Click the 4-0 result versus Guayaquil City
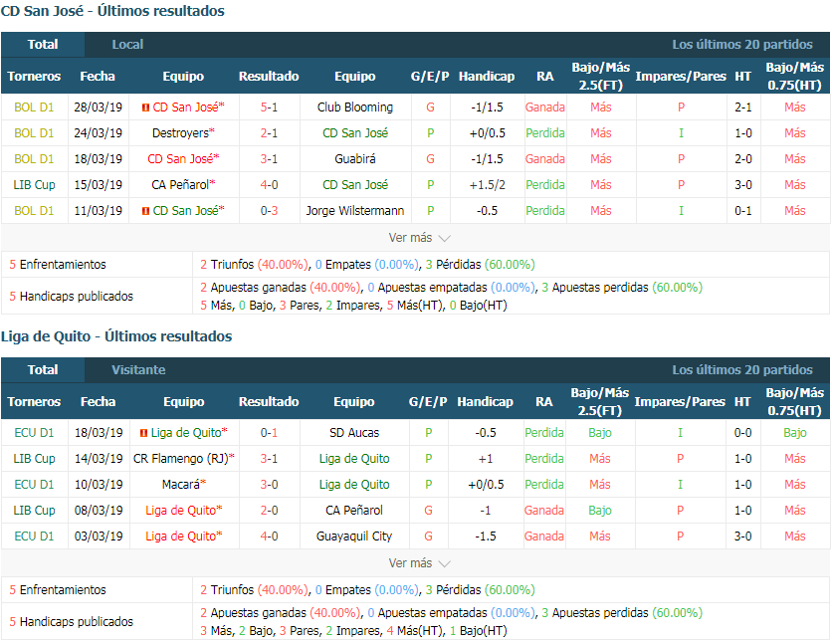 (x=269, y=537)
